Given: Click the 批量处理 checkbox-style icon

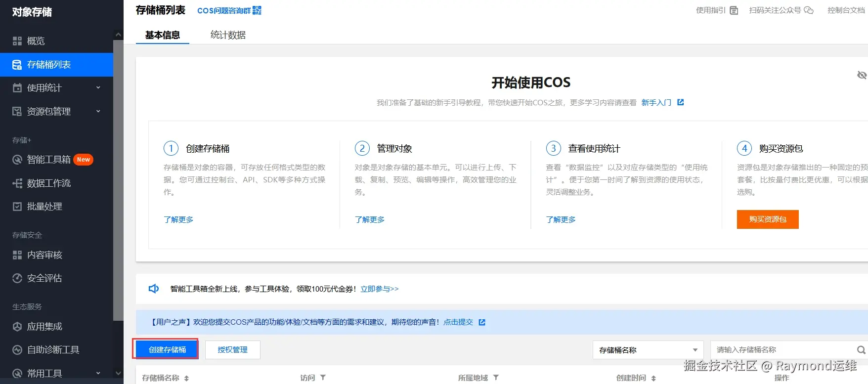Looking at the screenshot, I should click(x=17, y=207).
